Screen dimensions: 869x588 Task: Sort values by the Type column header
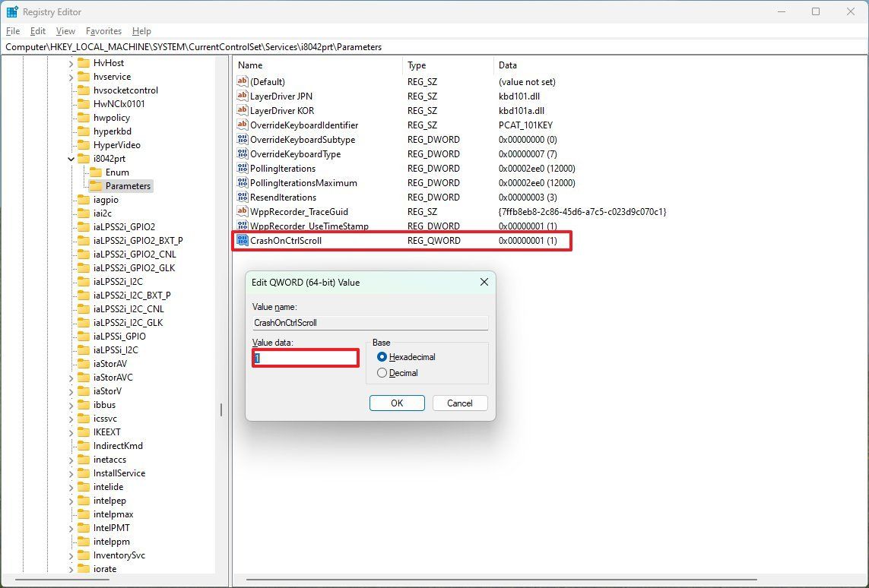click(449, 65)
